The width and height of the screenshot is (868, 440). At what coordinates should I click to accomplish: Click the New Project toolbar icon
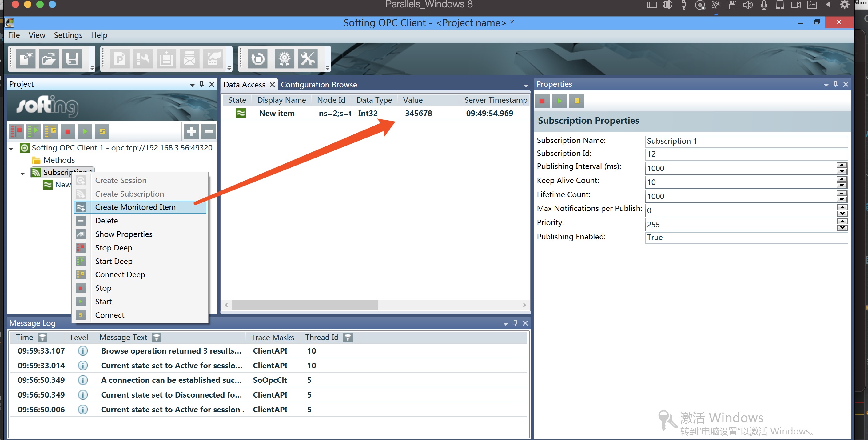click(26, 59)
